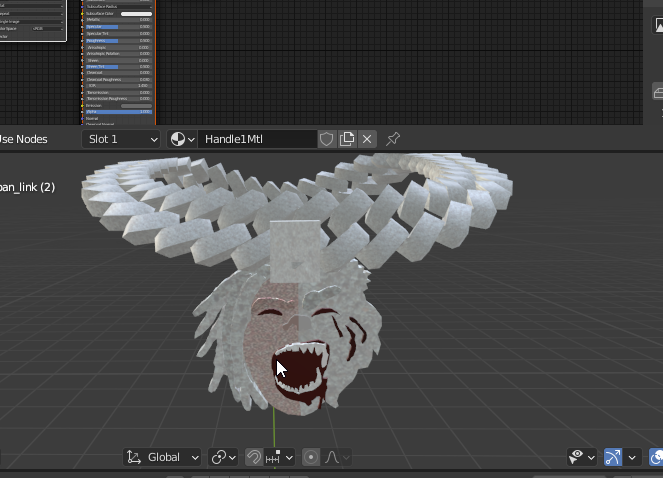
Task: Adjust the Sheen slider
Action: pyautogui.click(x=118, y=60)
